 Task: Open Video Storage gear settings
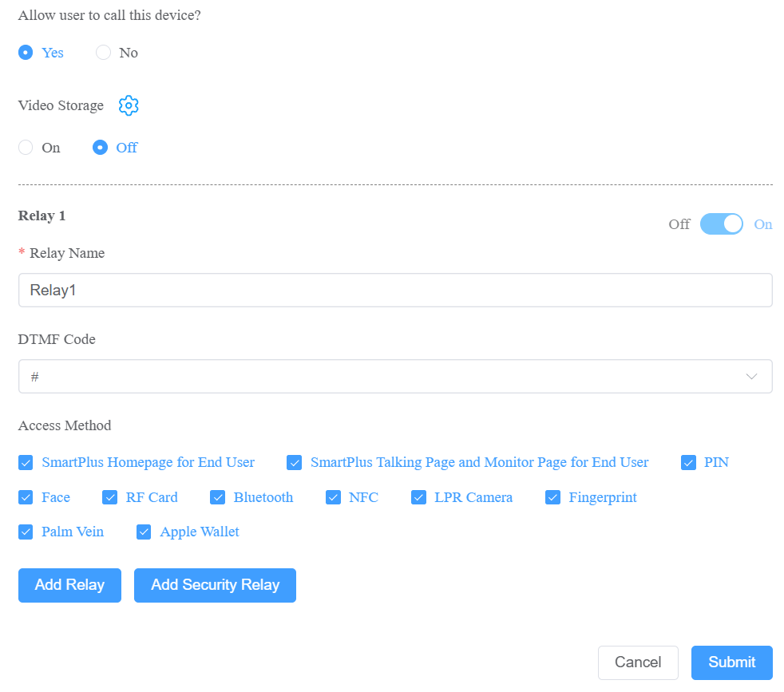coord(129,105)
